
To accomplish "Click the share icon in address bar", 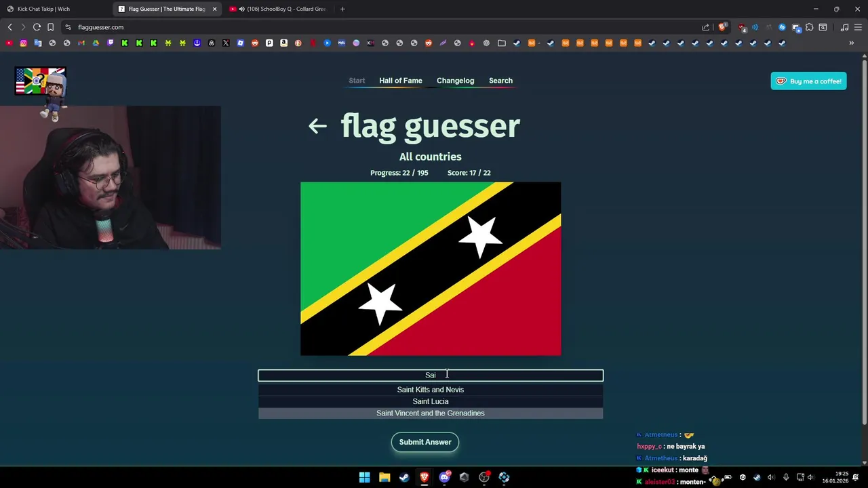I will (x=705, y=27).
